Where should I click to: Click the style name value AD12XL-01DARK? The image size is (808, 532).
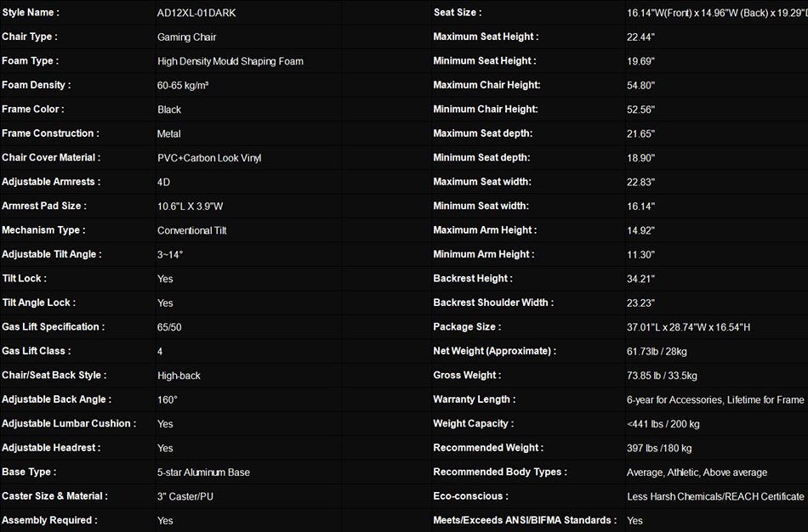coord(196,13)
